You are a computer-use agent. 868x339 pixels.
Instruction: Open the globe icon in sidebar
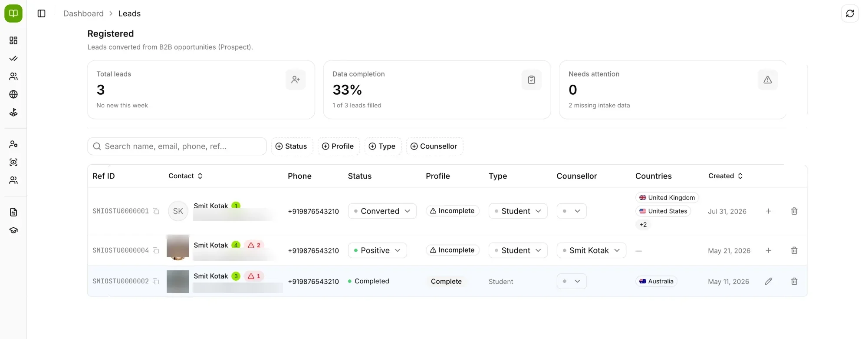coord(13,94)
